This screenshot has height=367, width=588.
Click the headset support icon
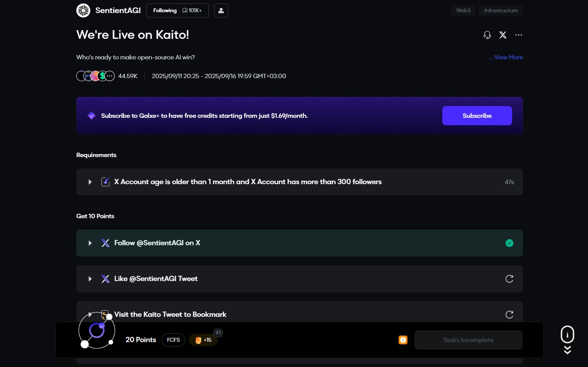[487, 35]
